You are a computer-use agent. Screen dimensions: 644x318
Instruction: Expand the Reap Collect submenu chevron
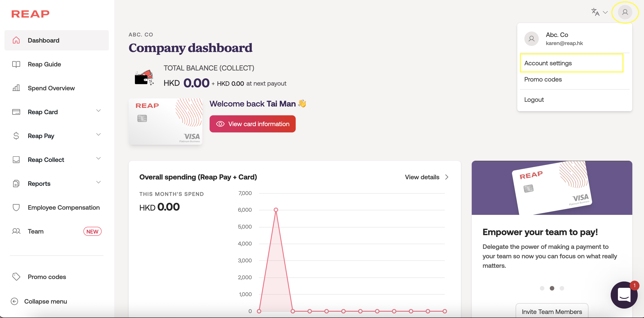pos(98,159)
